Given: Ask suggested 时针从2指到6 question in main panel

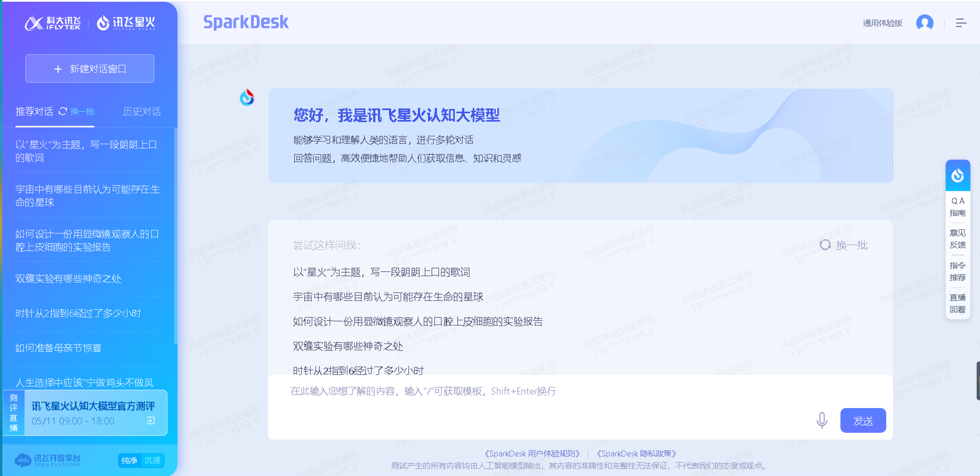Looking at the screenshot, I should [359, 371].
